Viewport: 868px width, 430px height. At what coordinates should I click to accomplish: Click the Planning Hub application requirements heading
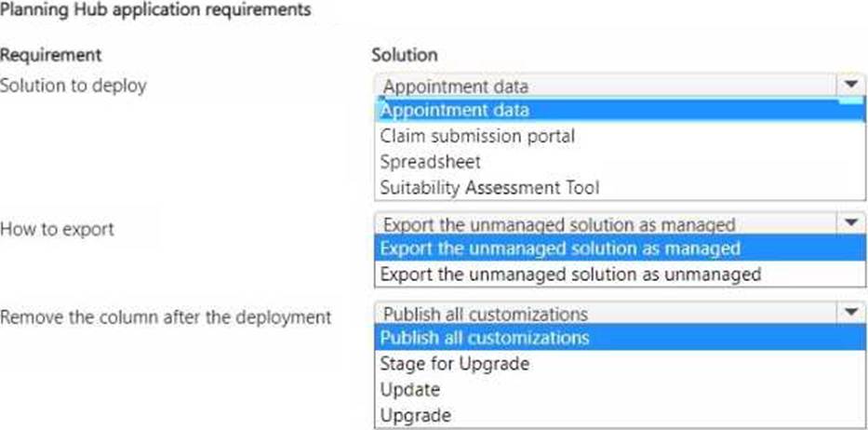[x=154, y=10]
